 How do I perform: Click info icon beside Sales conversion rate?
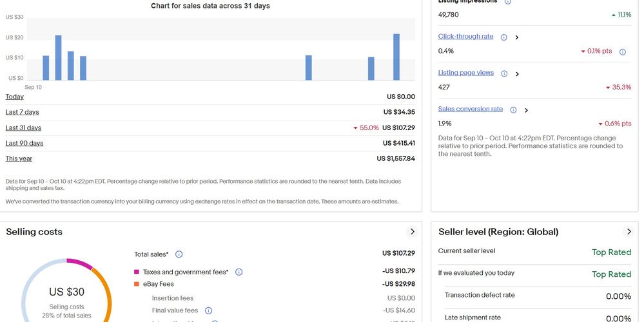tap(513, 110)
